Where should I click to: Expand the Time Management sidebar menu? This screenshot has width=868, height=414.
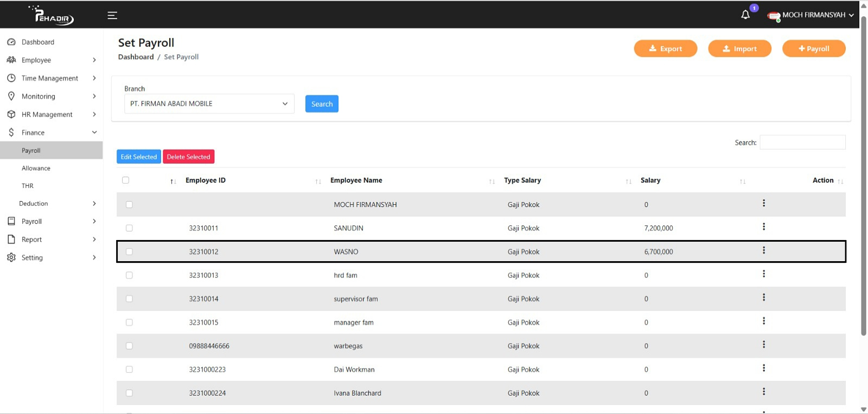click(50, 78)
